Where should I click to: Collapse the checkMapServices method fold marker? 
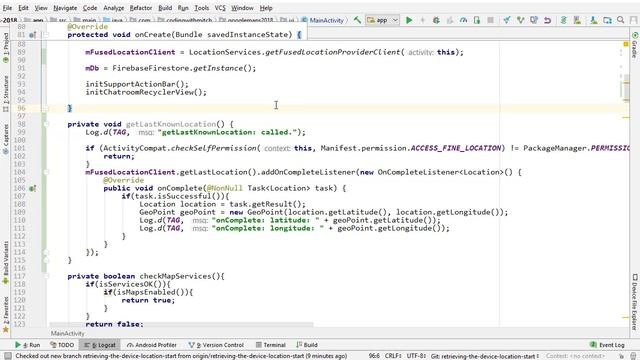point(46,276)
